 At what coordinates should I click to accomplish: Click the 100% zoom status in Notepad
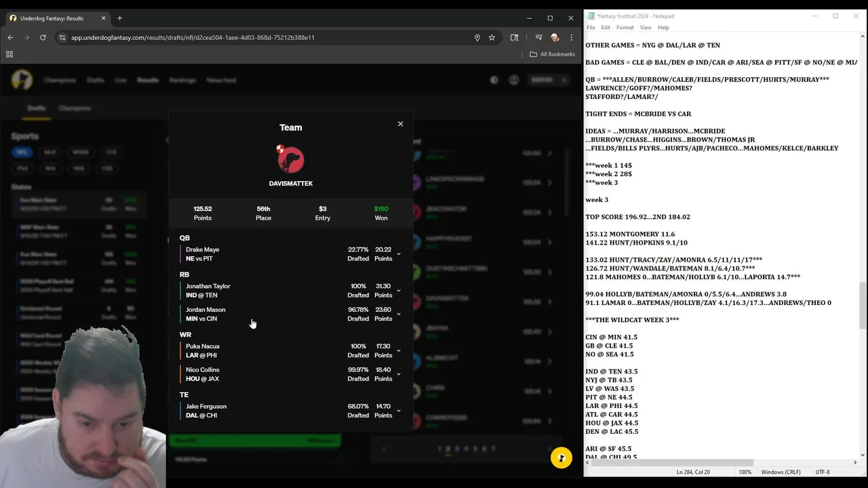[745, 472]
